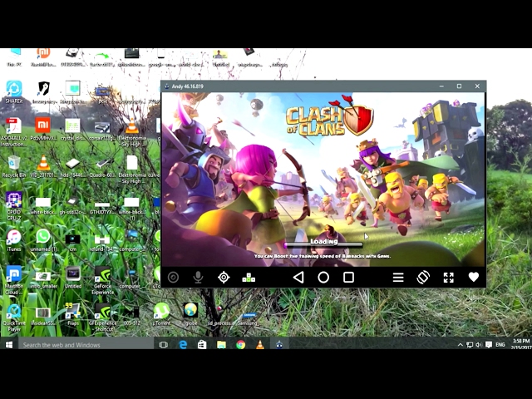This screenshot has width=532, height=399.
Task: Click the heart icon in Andy toolbar
Action: click(x=474, y=277)
